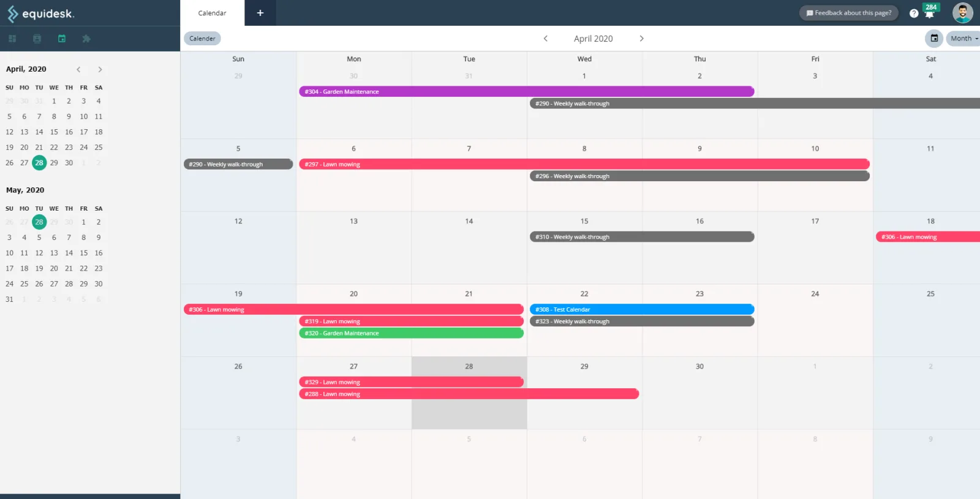Send feedback about this page
The height and width of the screenshot is (499, 980).
pos(849,13)
